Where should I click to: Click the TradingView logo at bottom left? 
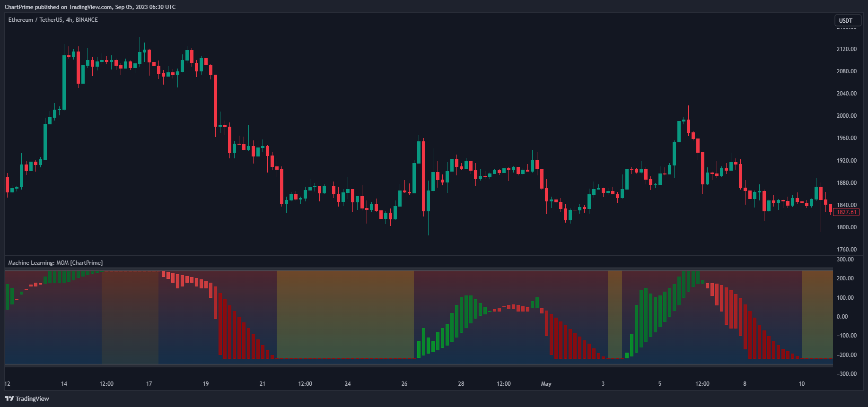pyautogui.click(x=27, y=398)
